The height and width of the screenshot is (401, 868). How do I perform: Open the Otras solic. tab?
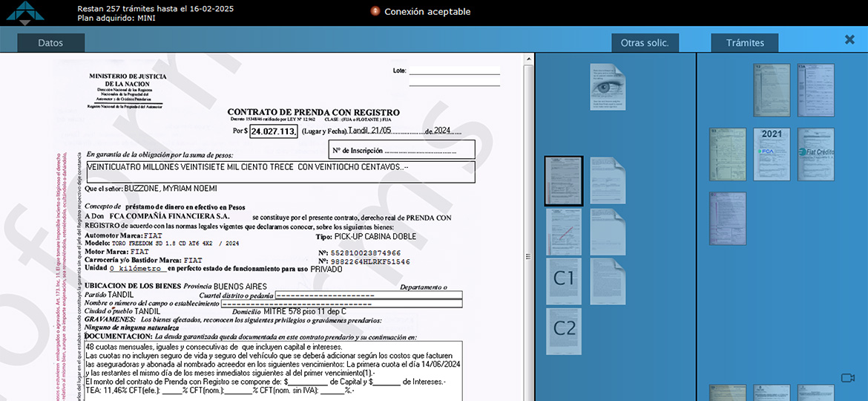645,43
